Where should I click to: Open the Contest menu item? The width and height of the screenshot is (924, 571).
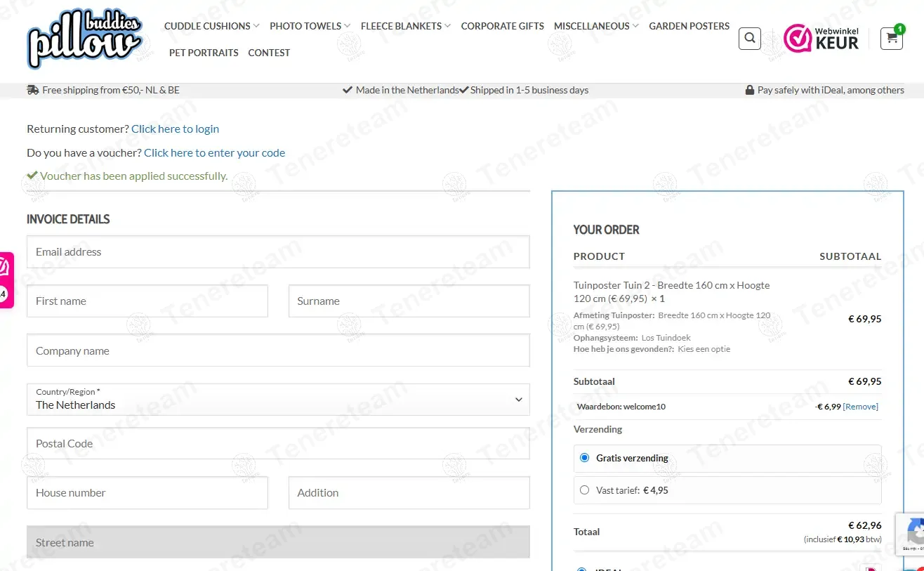pos(269,53)
